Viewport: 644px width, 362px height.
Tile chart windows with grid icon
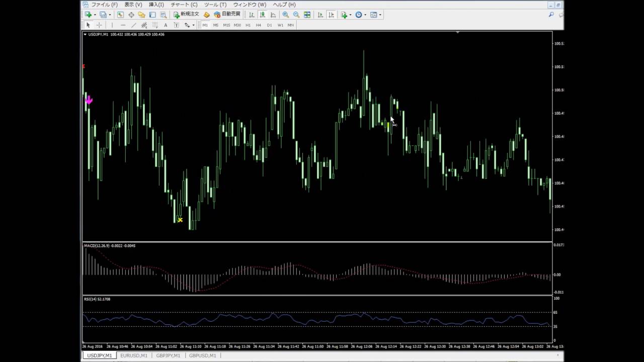[307, 15]
